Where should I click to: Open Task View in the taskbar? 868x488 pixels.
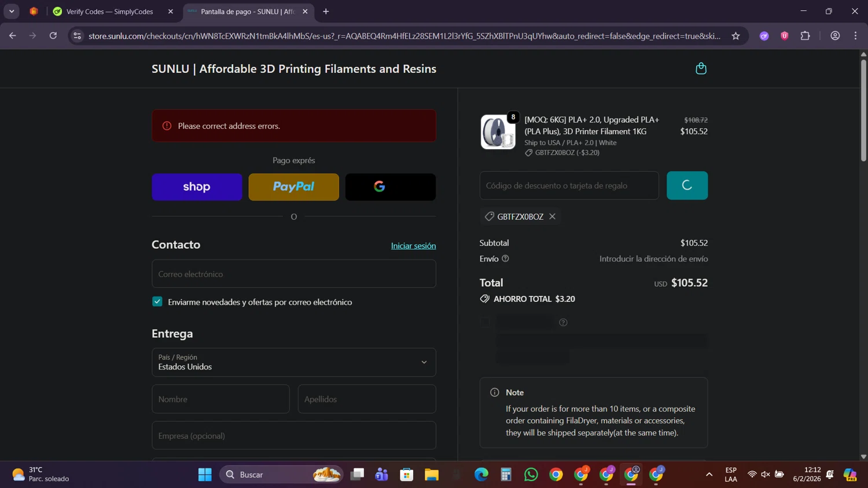coord(357,475)
